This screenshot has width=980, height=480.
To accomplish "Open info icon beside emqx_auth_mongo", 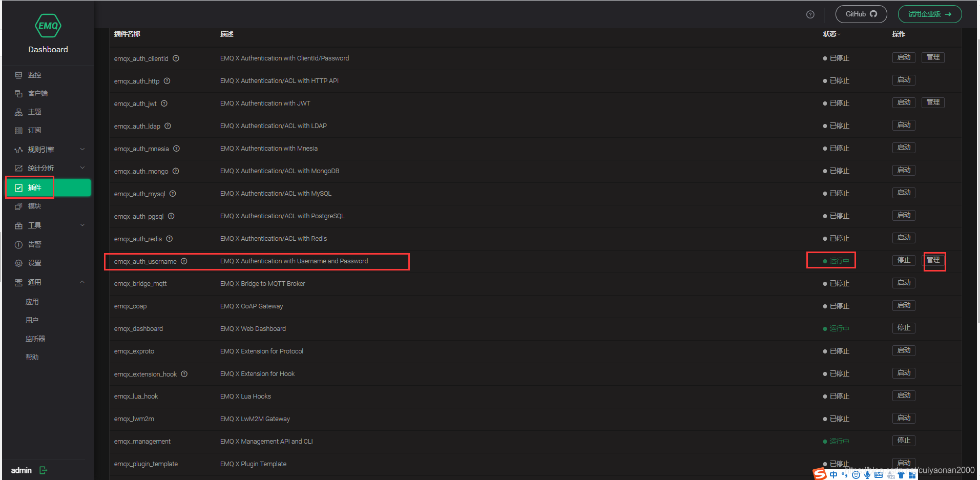I will click(176, 171).
